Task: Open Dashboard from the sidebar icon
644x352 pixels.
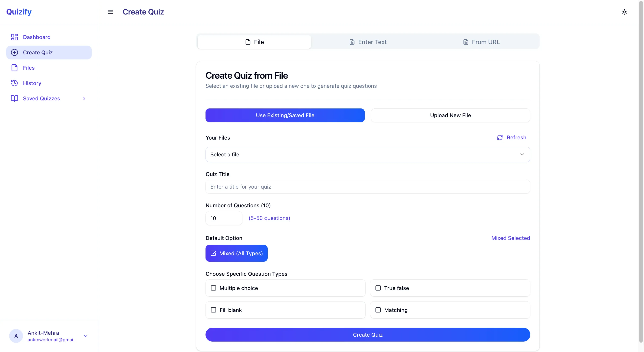Action: click(x=14, y=37)
